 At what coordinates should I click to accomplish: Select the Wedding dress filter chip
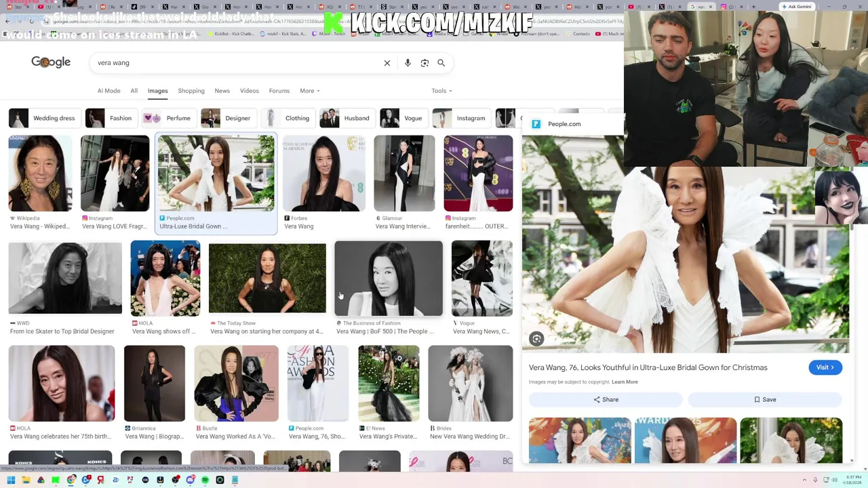click(45, 118)
